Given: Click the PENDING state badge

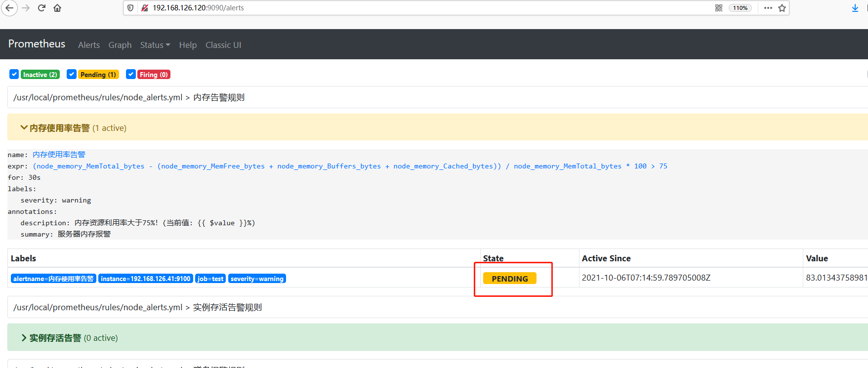Looking at the screenshot, I should (510, 279).
